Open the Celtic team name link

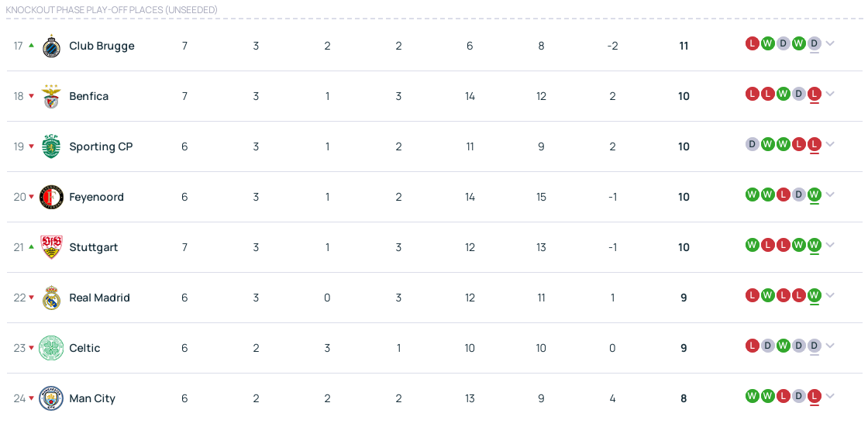tap(84, 348)
